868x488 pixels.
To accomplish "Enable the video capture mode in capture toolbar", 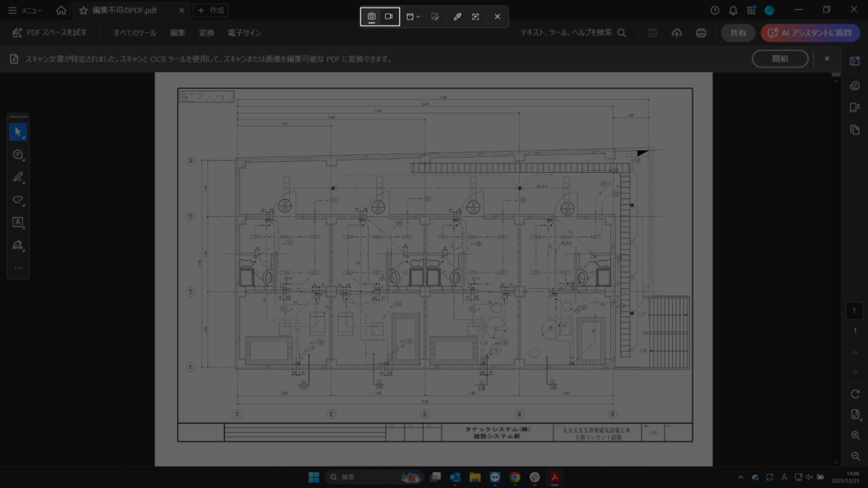I will (x=390, y=15).
